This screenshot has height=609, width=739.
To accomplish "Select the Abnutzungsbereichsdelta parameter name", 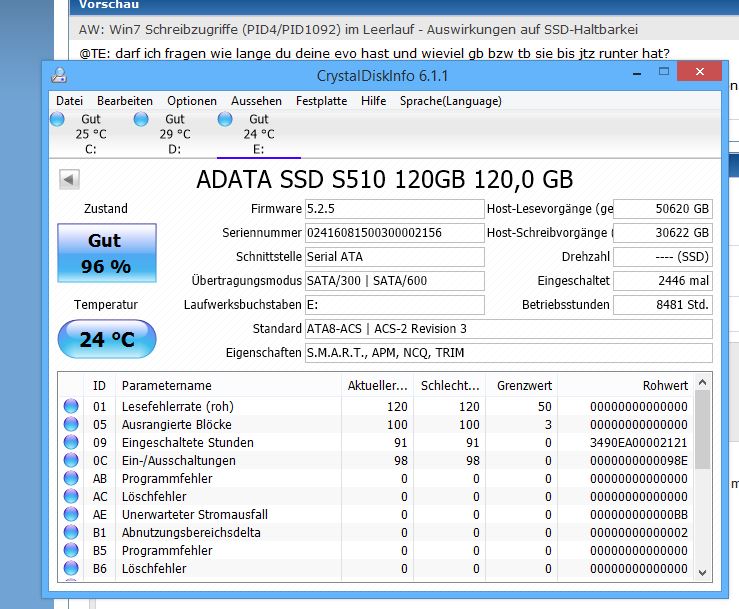I will [191, 532].
